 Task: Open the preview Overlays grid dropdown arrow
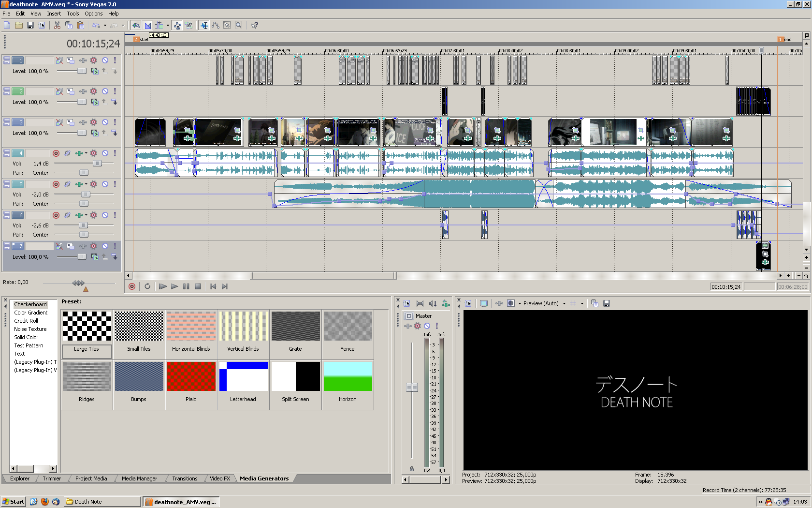[582, 304]
